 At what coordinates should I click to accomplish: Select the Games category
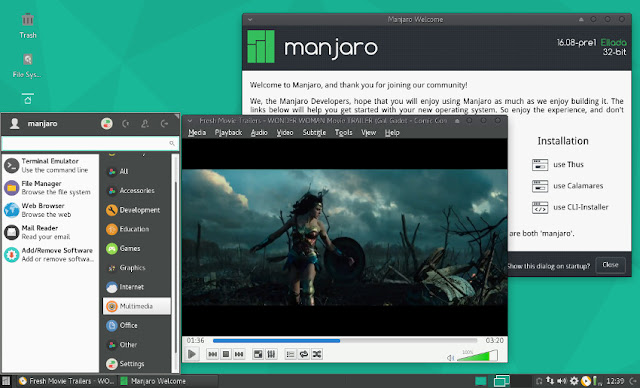point(136,248)
